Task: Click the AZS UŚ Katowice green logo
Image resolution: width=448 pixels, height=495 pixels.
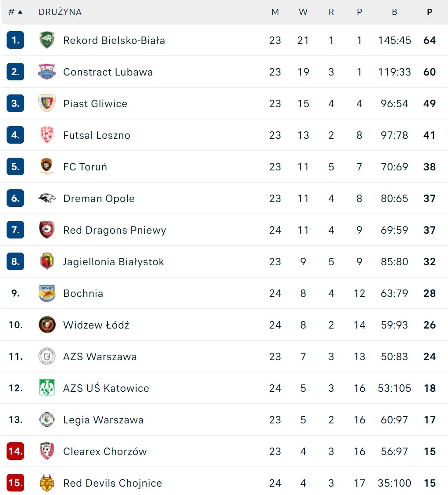Action: pyautogui.click(x=47, y=388)
